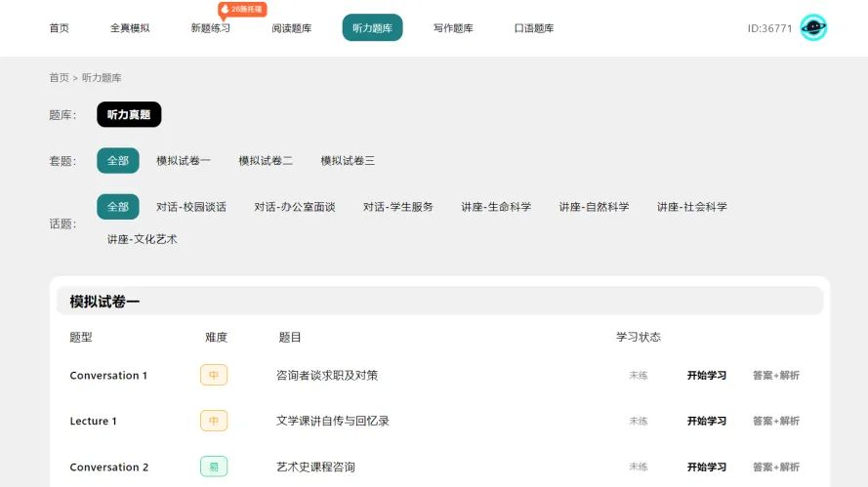Switch to the 写作题库 tab
868x487 pixels.
point(453,28)
